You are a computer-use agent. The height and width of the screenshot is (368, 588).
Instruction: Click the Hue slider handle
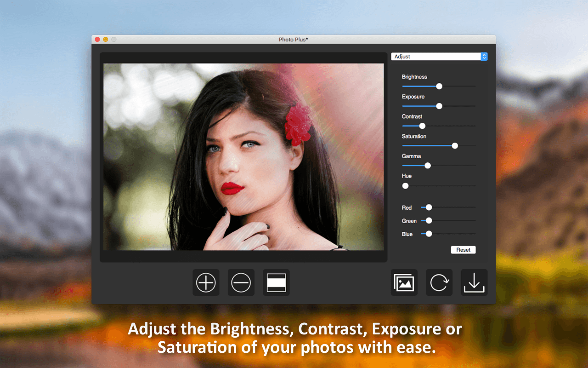click(x=405, y=185)
